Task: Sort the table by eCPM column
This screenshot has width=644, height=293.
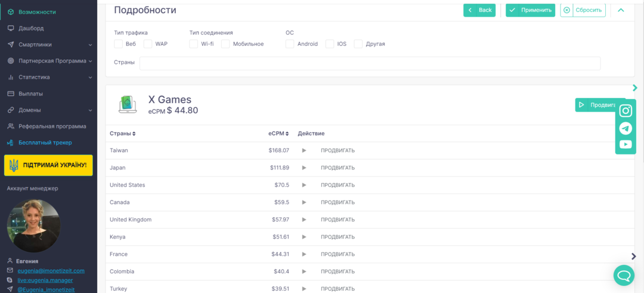Action: [x=278, y=134]
